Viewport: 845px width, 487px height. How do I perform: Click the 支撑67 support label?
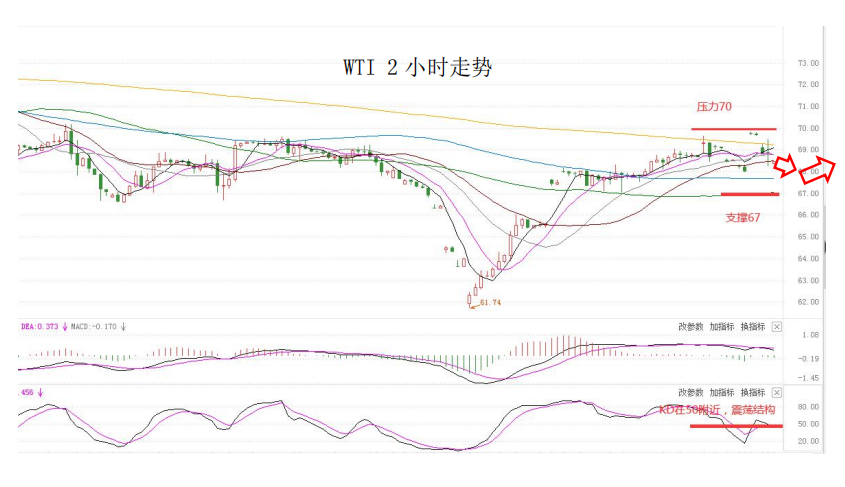click(743, 218)
